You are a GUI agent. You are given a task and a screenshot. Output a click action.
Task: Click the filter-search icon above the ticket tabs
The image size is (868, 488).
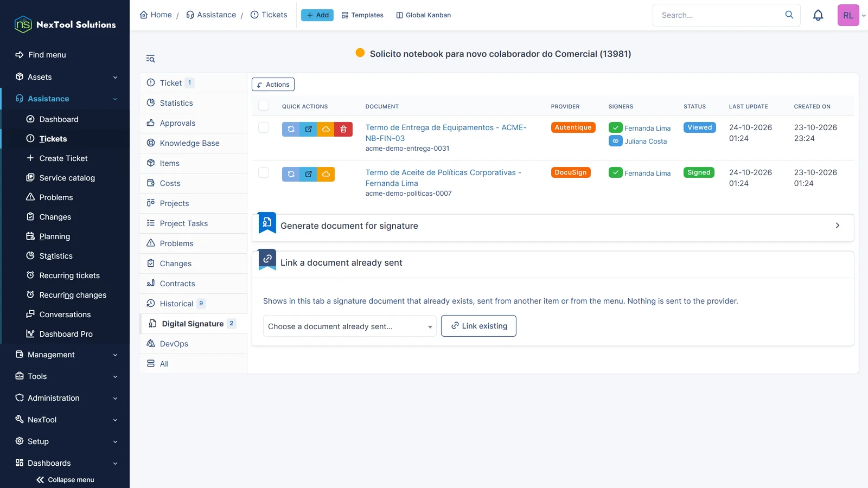pyautogui.click(x=150, y=59)
